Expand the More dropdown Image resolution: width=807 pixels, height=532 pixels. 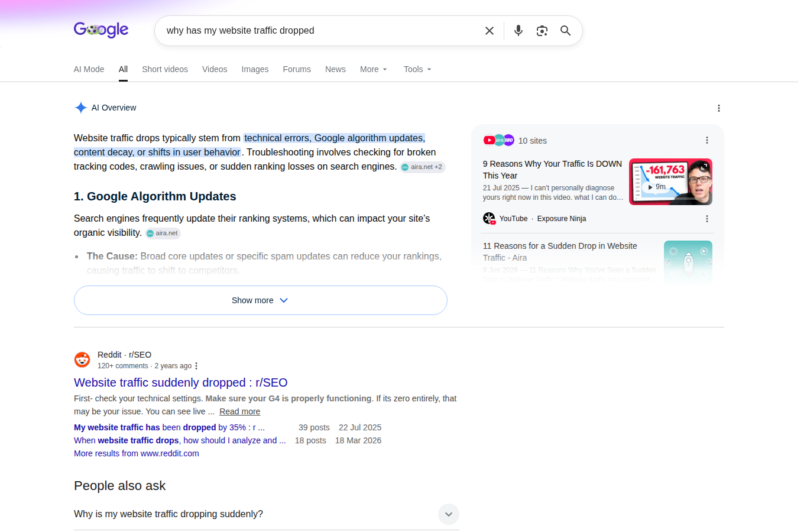click(x=374, y=69)
